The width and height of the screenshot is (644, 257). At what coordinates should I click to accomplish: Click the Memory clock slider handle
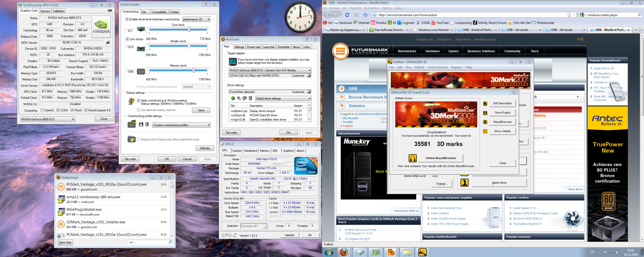pyautogui.click(x=194, y=71)
